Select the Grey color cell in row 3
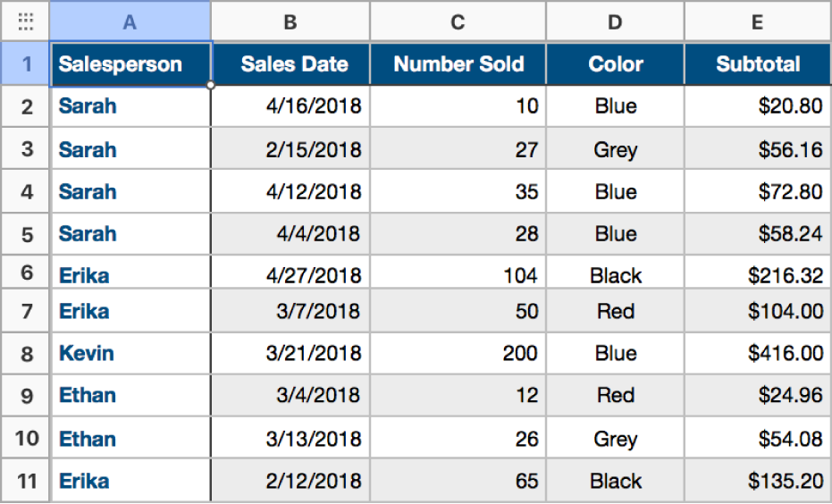Viewport: 832px width, 504px height. [616, 149]
